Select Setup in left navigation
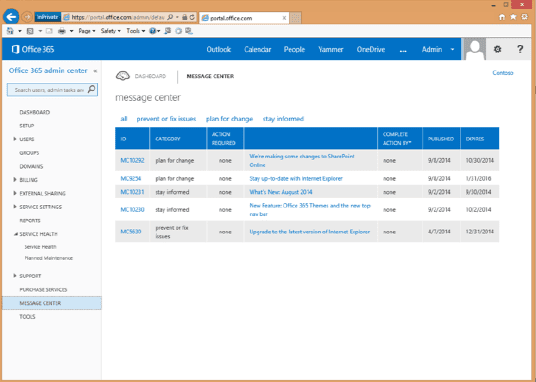 click(x=27, y=126)
